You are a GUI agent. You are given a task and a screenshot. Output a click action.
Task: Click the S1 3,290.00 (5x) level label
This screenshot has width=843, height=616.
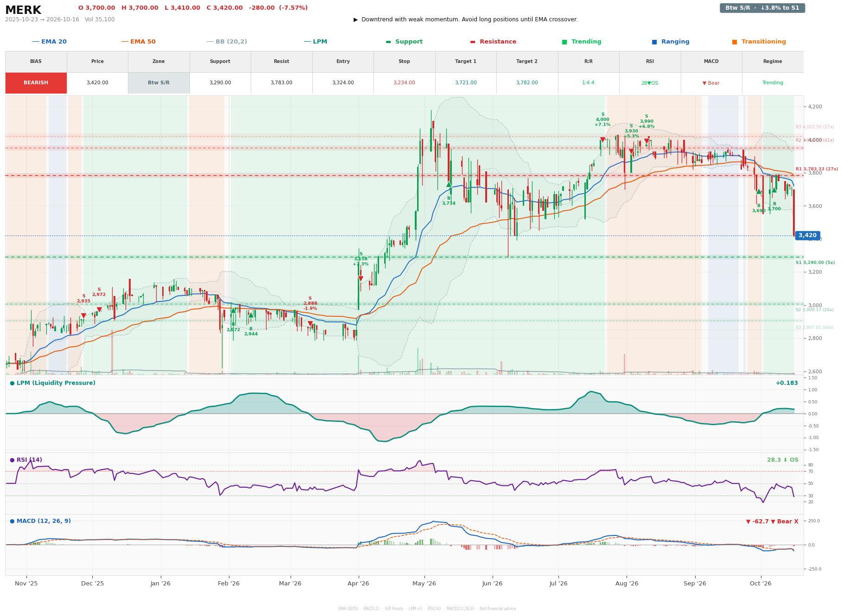815,263
